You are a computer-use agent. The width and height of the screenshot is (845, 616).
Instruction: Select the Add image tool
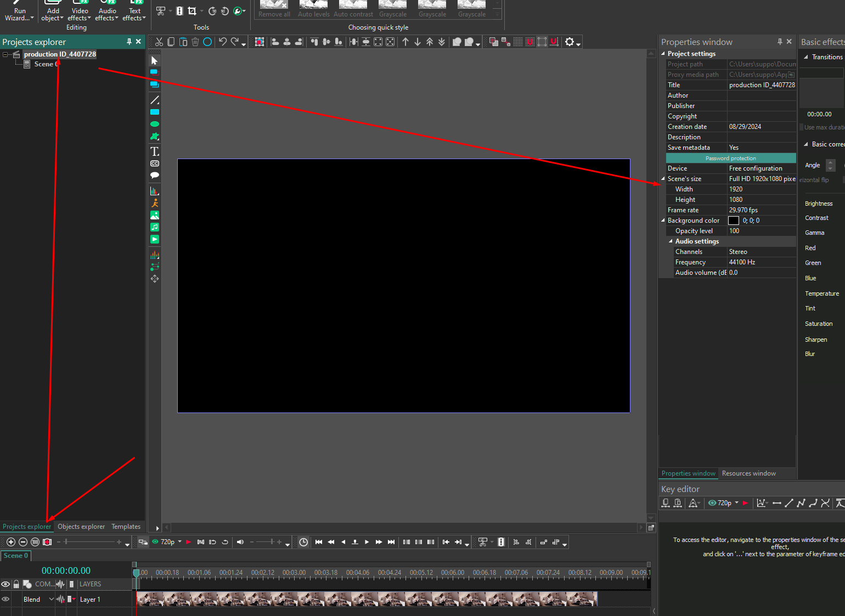pyautogui.click(x=155, y=215)
